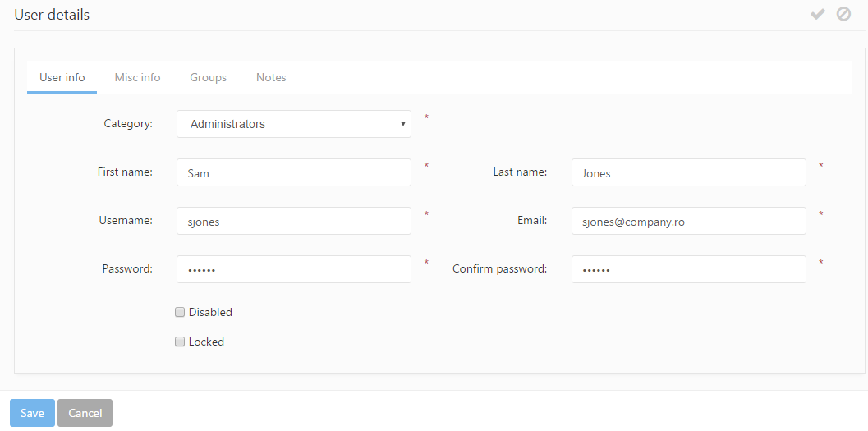
Task: Tick the Locked checkbox
Action: pyautogui.click(x=180, y=342)
